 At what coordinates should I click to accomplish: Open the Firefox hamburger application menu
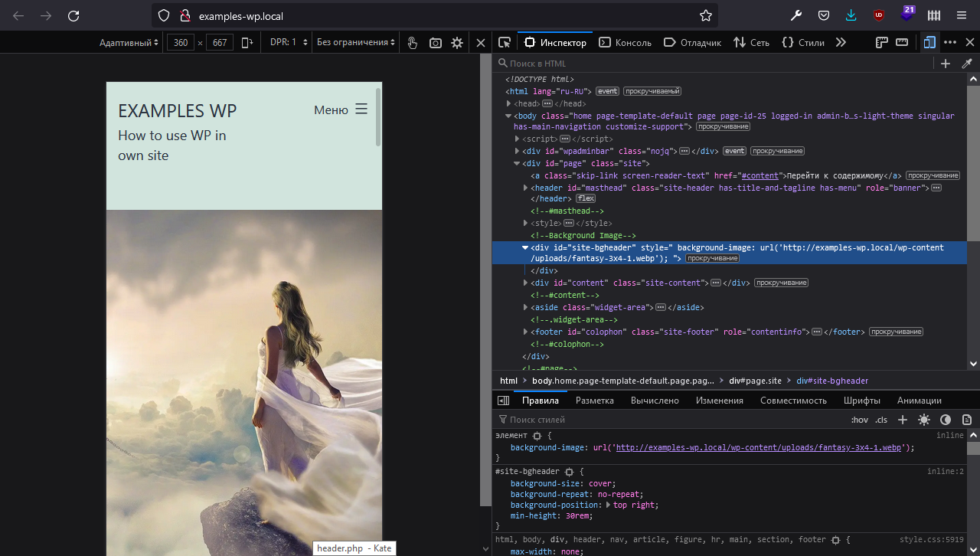pyautogui.click(x=962, y=15)
